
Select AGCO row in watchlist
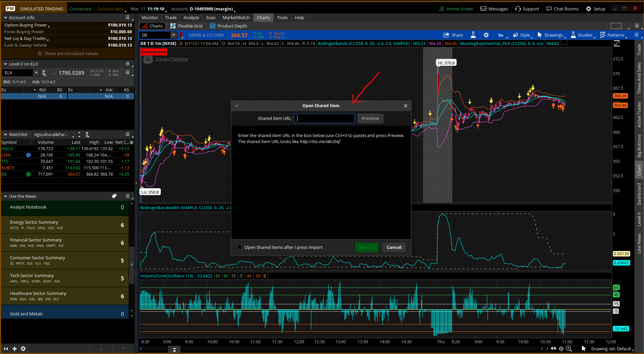click(67, 148)
